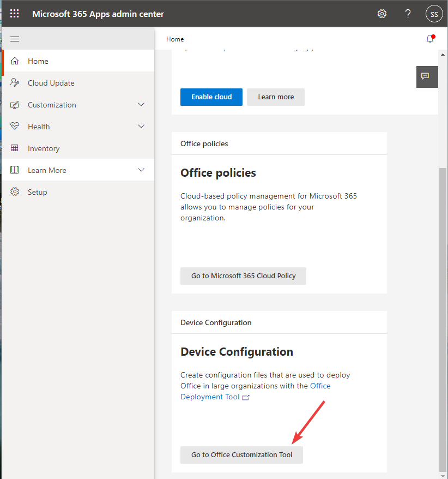Viewport: 448px width, 479px height.
Task: Open settings gear in header
Action: [x=382, y=14]
